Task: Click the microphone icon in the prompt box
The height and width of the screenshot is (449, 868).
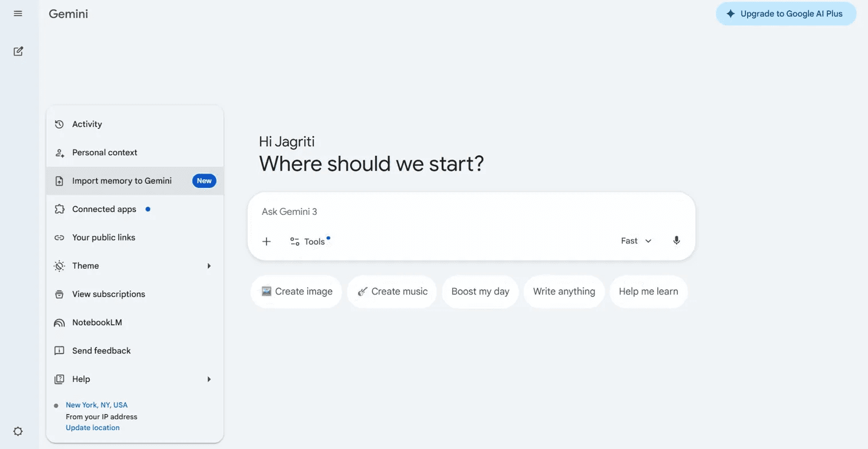Action: [x=676, y=241]
